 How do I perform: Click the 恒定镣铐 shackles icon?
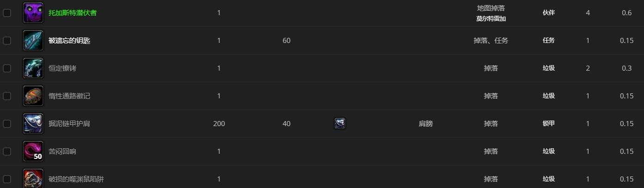click(33, 68)
